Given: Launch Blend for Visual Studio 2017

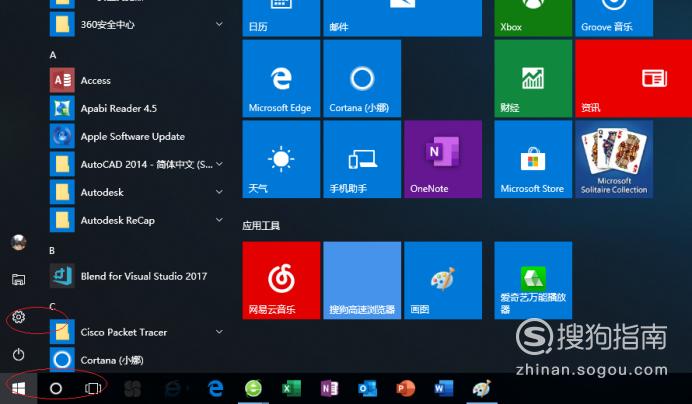Looking at the screenshot, I should point(137,276).
